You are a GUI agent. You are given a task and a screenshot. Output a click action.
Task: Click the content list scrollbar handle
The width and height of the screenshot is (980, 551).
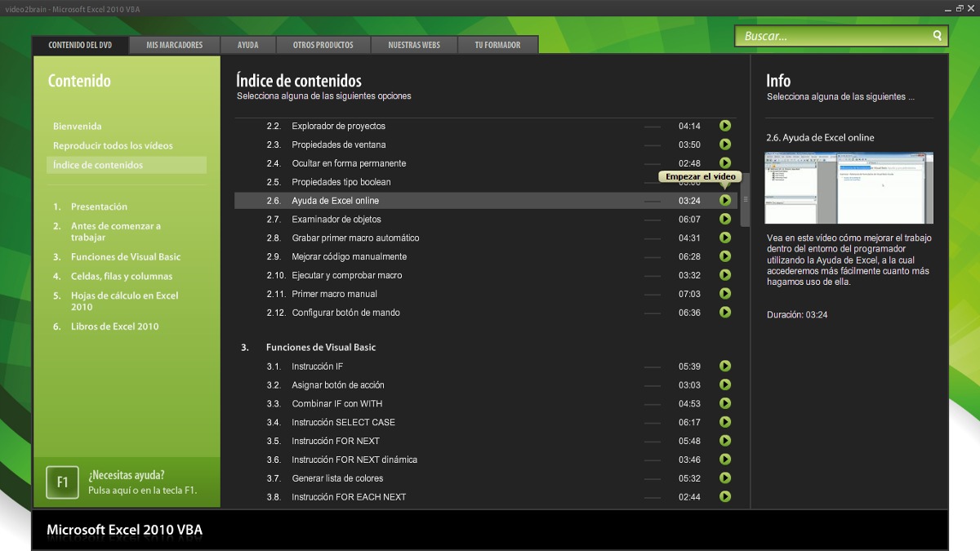pos(745,200)
